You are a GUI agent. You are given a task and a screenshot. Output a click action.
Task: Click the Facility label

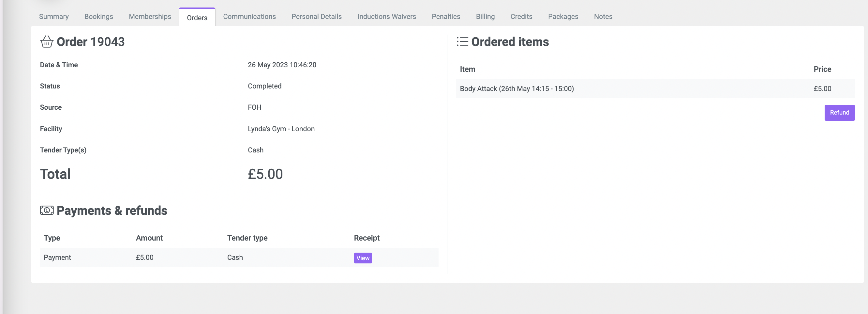pos(51,129)
